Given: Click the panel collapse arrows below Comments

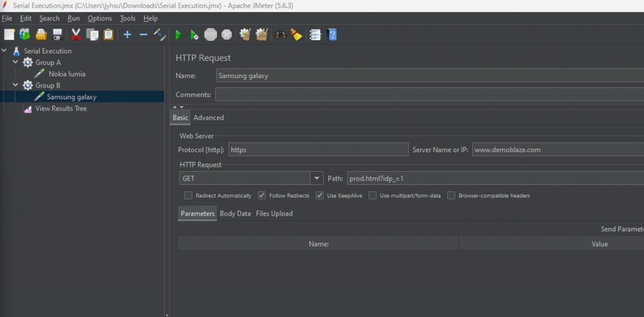Looking at the screenshot, I should click(178, 107).
